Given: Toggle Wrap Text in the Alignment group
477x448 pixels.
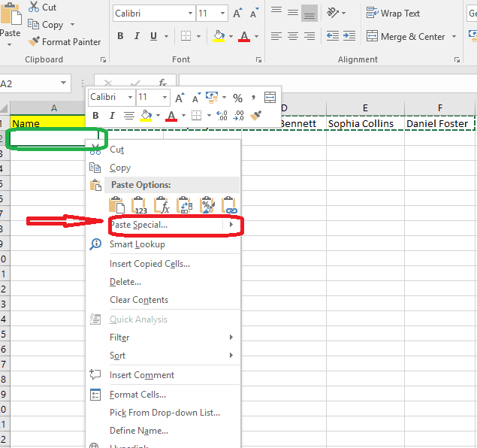Looking at the screenshot, I should (393, 13).
